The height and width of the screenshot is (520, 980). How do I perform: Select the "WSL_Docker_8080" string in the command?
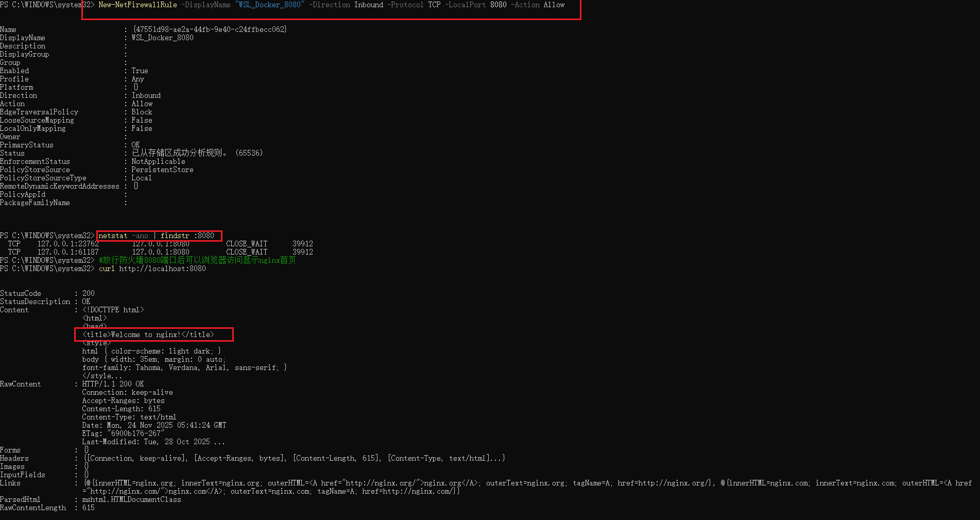pyautogui.click(x=269, y=5)
